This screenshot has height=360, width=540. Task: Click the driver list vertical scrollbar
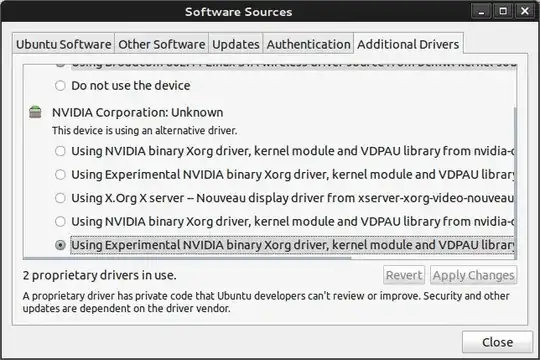(x=515, y=183)
